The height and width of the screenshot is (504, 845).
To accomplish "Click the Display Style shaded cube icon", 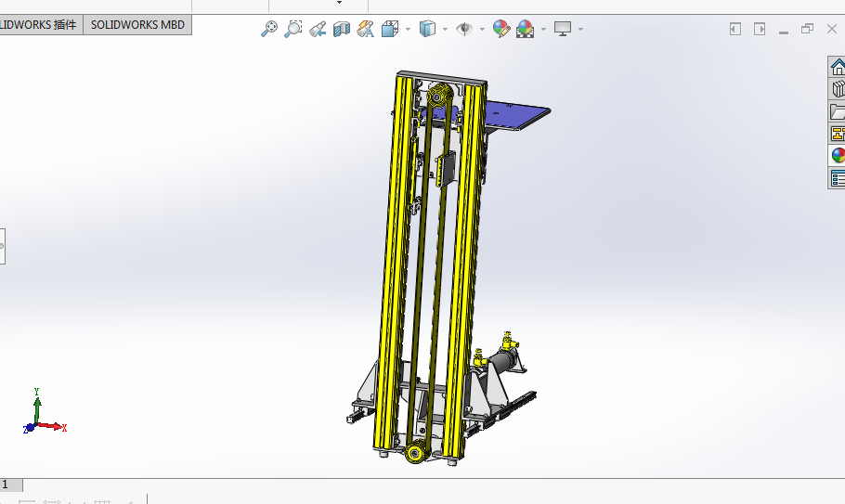I will 427,29.
